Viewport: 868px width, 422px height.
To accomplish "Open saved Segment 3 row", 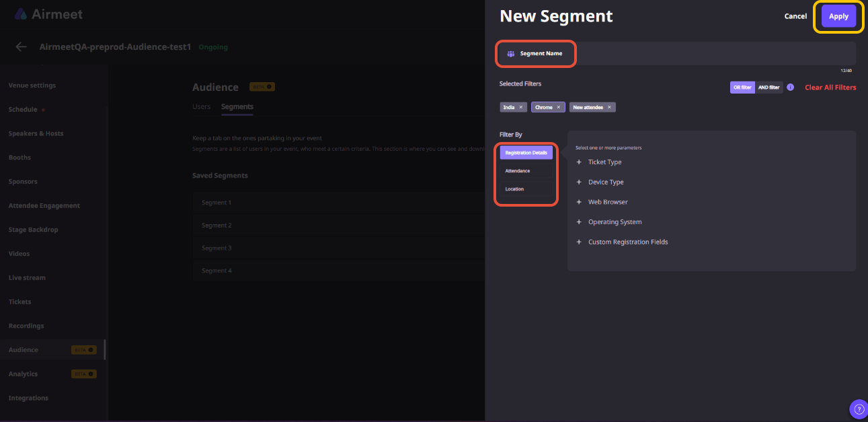I will tap(339, 248).
